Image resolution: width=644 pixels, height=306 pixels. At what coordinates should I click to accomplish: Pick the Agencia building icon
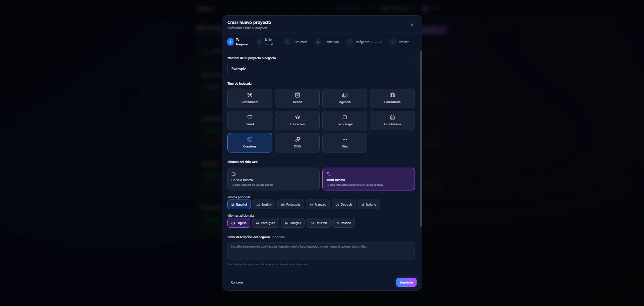click(344, 95)
